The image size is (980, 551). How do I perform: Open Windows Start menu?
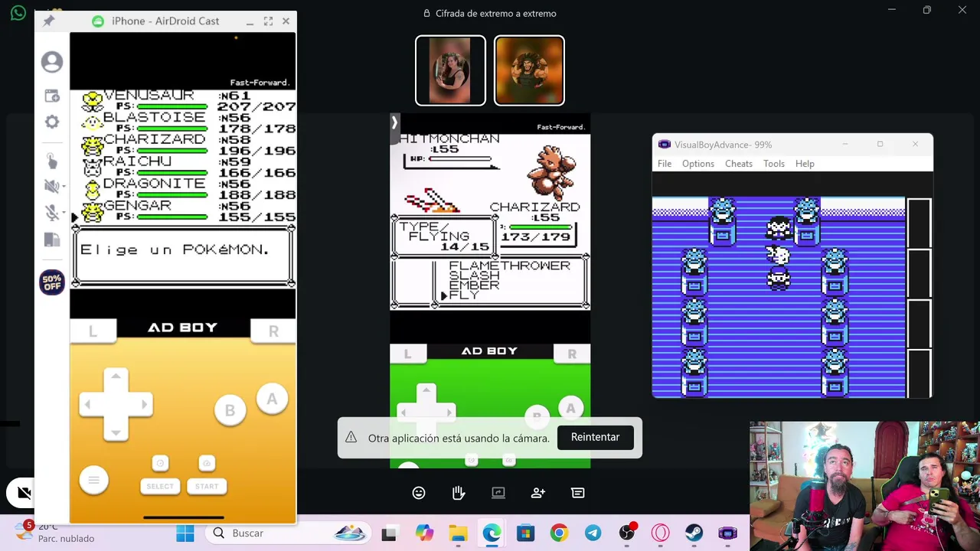tap(185, 533)
